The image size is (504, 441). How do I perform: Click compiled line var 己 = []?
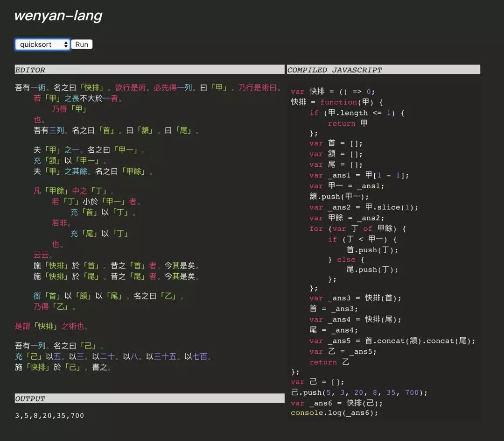tap(317, 382)
